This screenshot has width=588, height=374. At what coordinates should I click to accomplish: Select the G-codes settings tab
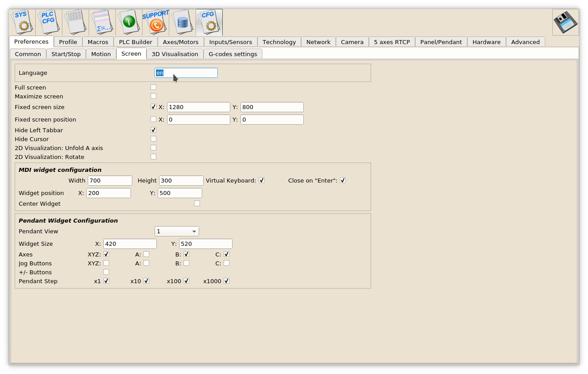point(233,54)
